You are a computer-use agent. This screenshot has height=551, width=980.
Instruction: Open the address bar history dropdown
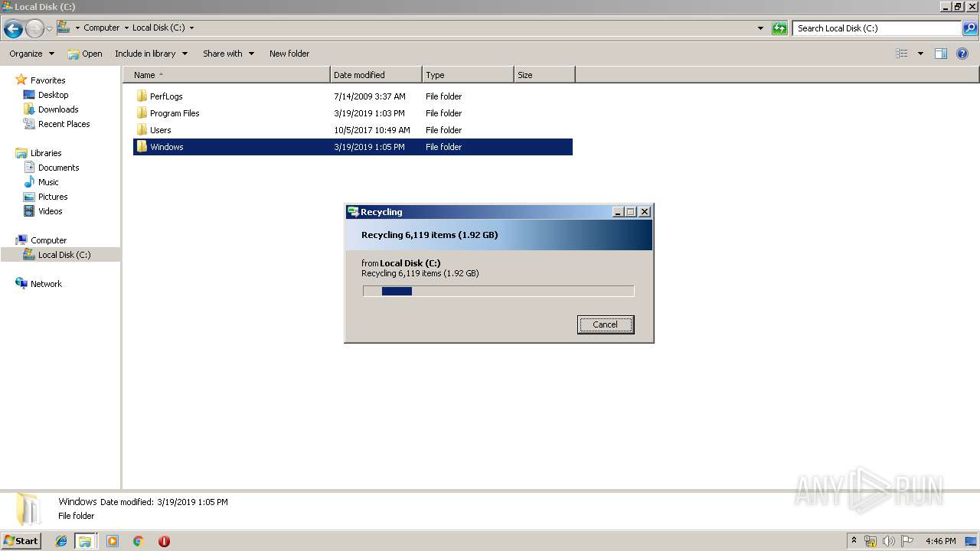pyautogui.click(x=760, y=28)
